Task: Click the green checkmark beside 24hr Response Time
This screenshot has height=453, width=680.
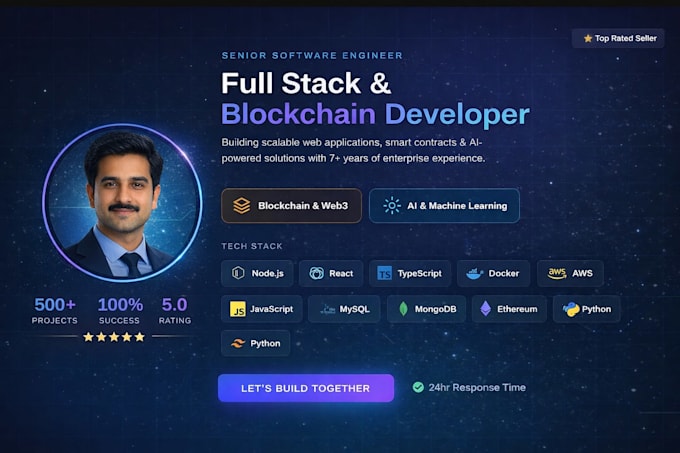Action: coord(418,387)
